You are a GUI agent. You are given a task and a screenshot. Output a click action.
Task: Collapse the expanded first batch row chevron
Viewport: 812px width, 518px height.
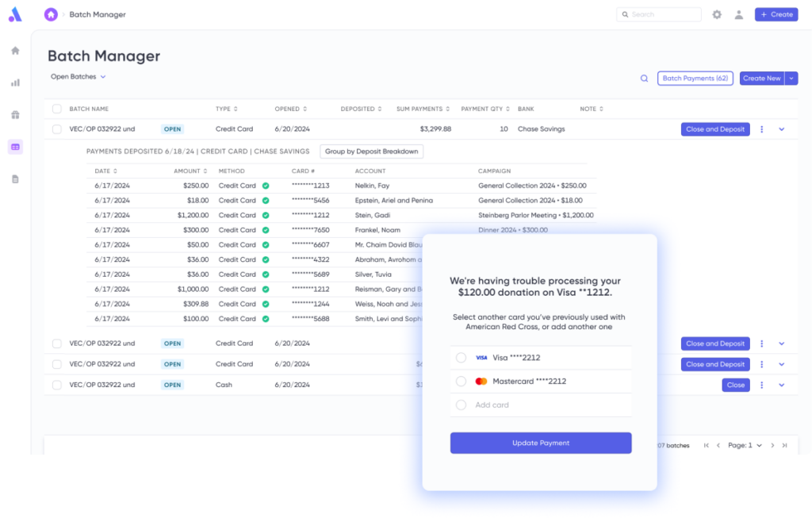click(782, 129)
